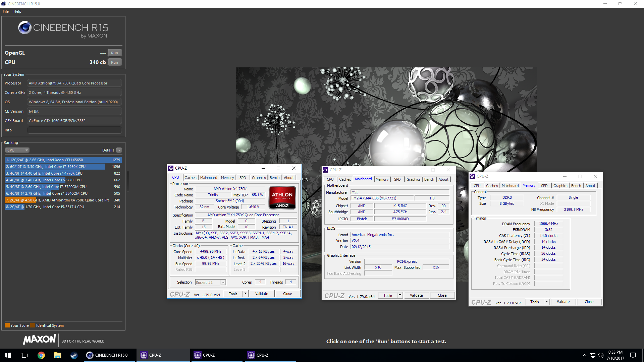Select ranking row Intel Core i7-4770K
Image resolution: width=644 pixels, height=362 pixels.
click(63, 173)
